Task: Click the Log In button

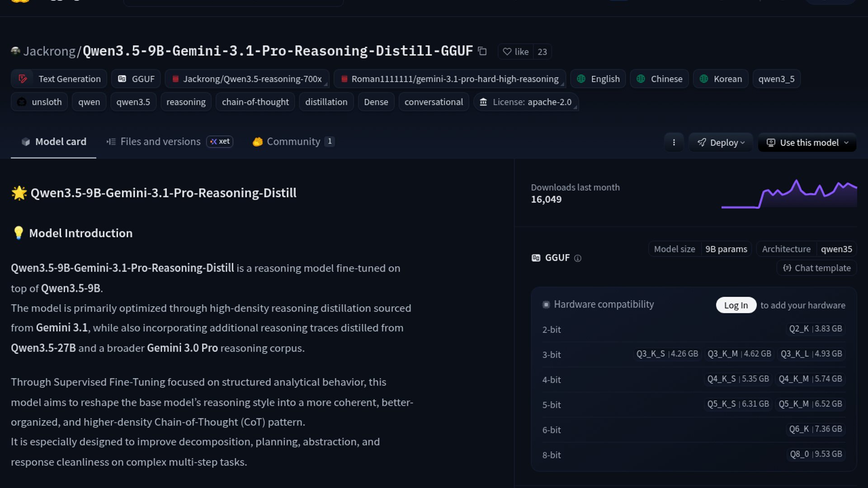Action: (x=736, y=305)
